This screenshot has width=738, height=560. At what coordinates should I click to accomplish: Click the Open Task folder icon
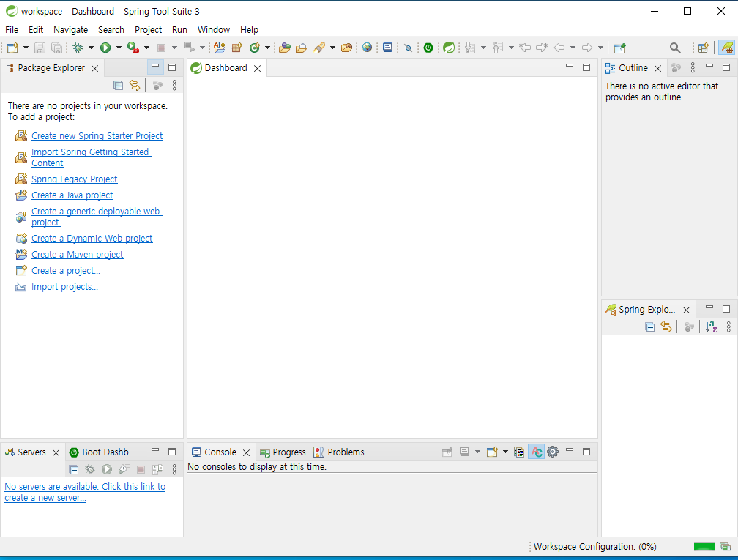coord(301,48)
